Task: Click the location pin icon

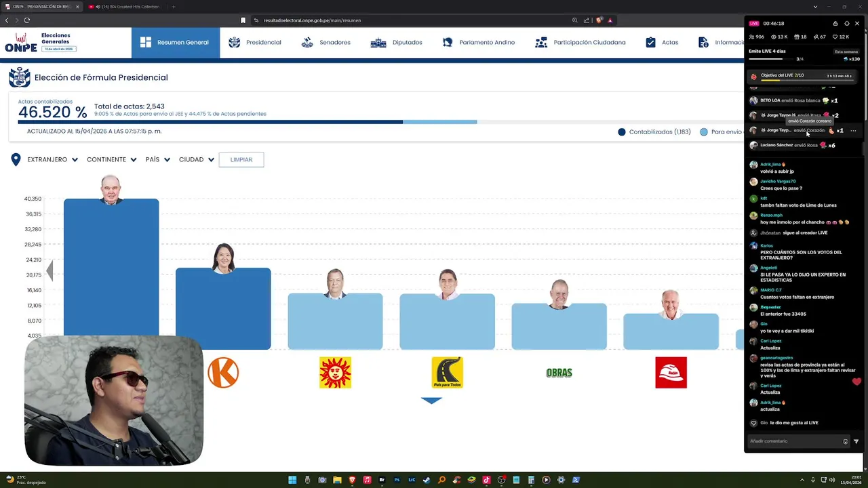Action: 16,160
